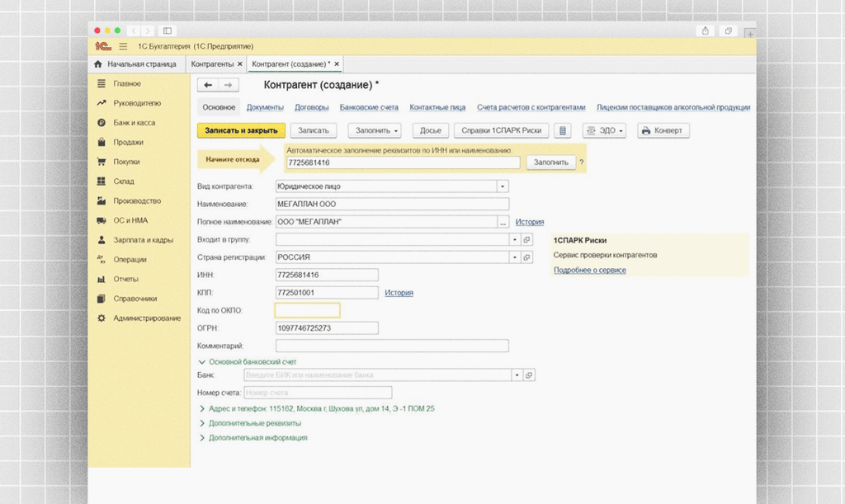The image size is (845, 504).
Task: Click the Номер счета input field
Action: pos(318,393)
